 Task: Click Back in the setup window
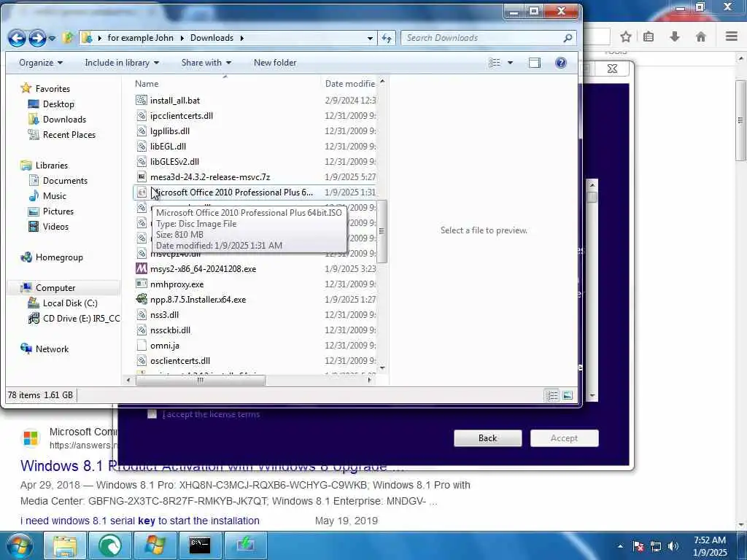[487, 438]
